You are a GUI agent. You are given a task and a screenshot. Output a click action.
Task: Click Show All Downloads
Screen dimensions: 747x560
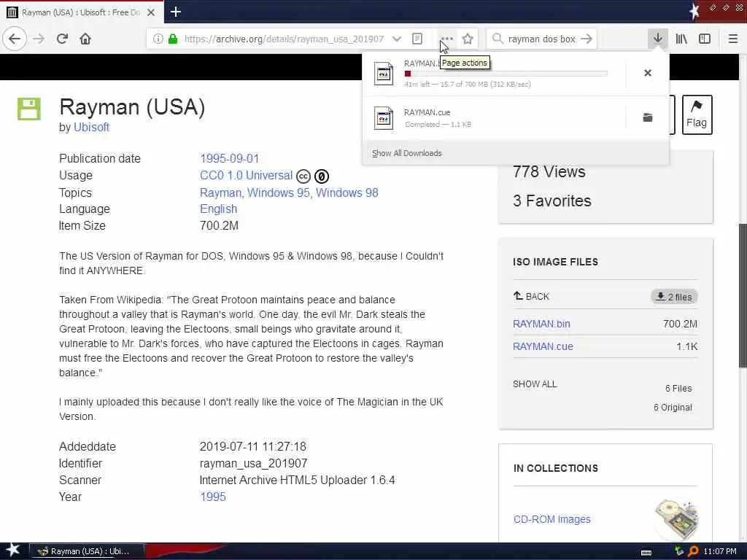[x=406, y=153]
